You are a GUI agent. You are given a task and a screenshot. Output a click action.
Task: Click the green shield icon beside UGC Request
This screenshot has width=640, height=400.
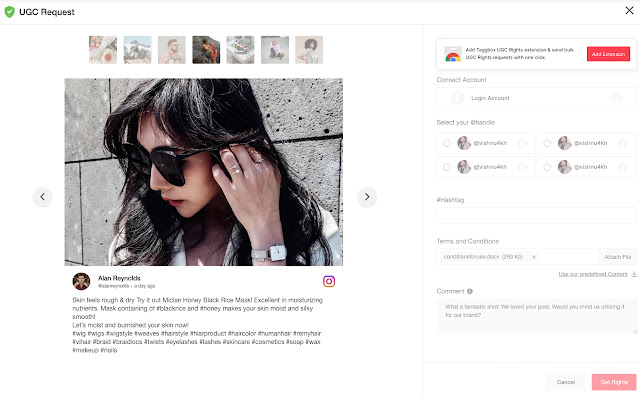[x=9, y=12]
